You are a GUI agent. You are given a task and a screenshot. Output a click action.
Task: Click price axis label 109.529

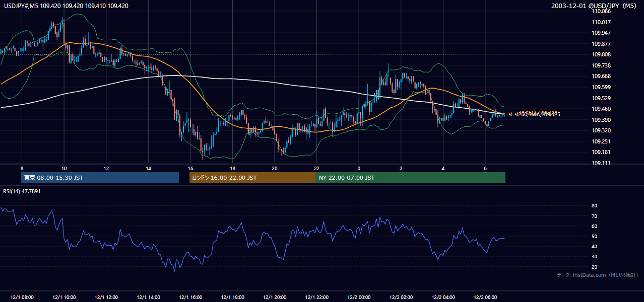[x=601, y=98]
